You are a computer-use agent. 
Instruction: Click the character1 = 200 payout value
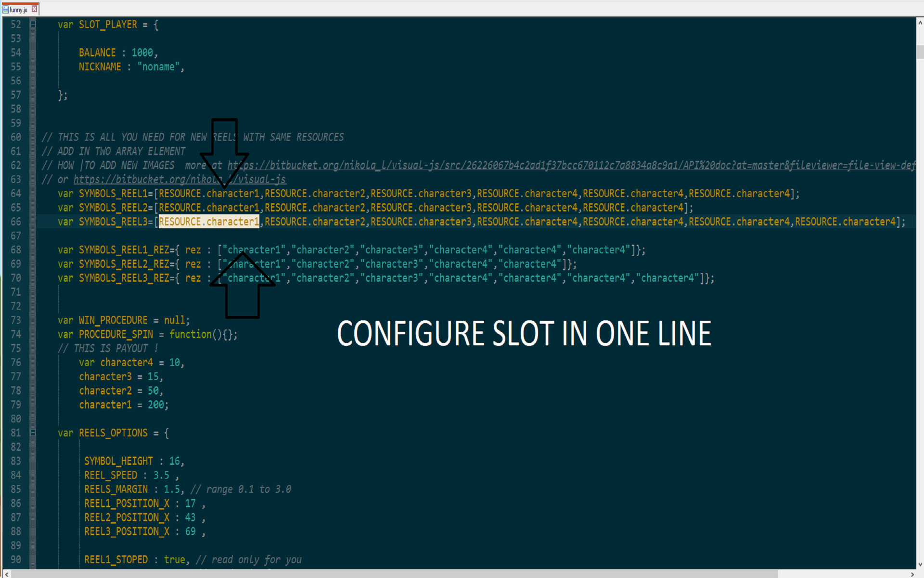coord(156,405)
